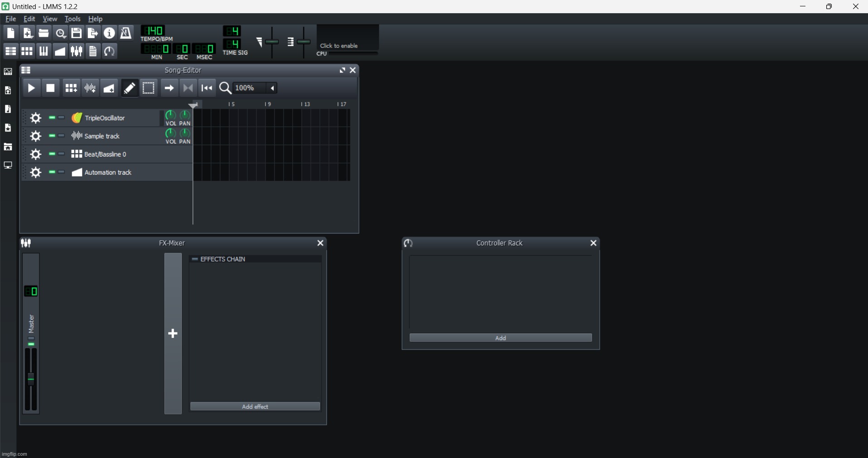Show the Beat+Bassline Editor toolbar icon
The image size is (868, 458).
pyautogui.click(x=27, y=51)
